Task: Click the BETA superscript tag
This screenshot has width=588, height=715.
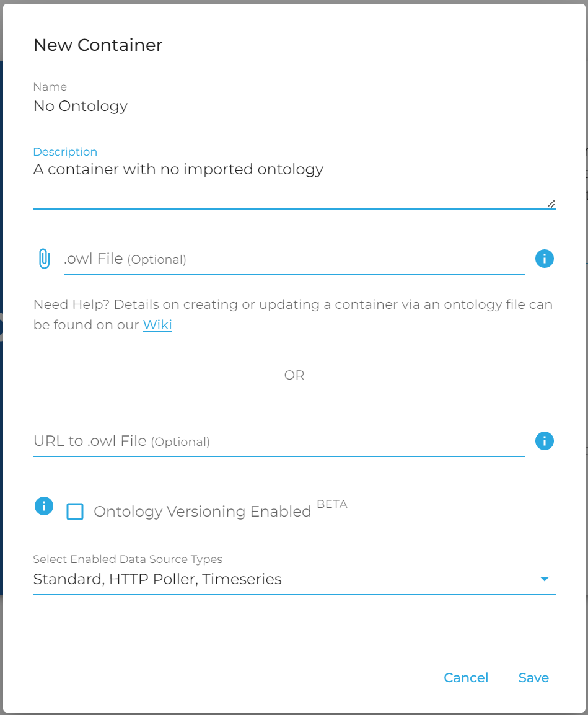Action: (x=332, y=504)
